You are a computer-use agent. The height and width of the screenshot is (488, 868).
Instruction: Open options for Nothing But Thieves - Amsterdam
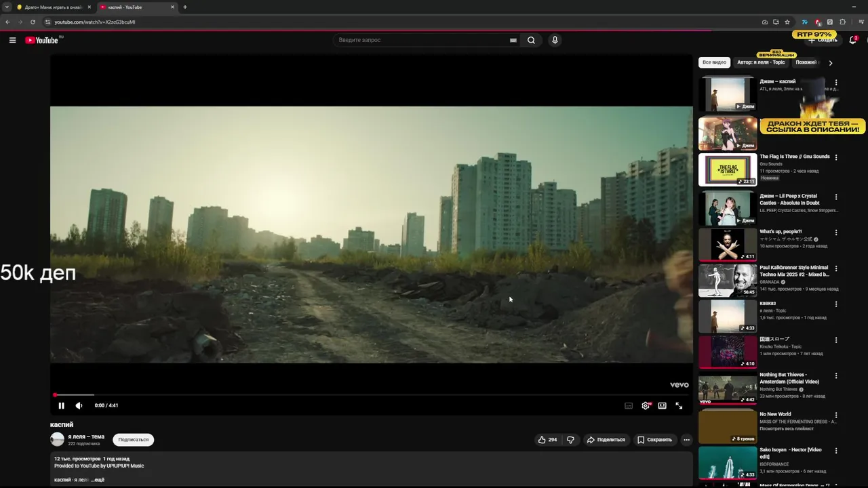(836, 375)
